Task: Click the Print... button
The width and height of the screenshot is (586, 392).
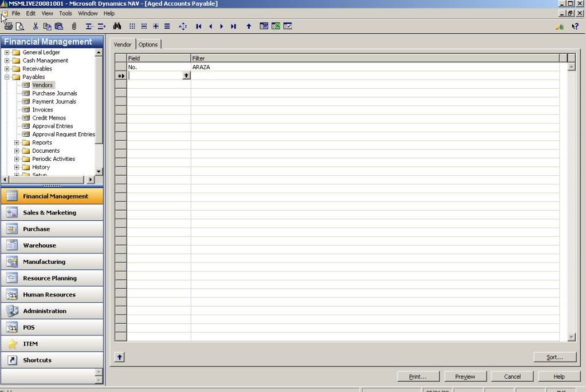Action: (x=418, y=377)
